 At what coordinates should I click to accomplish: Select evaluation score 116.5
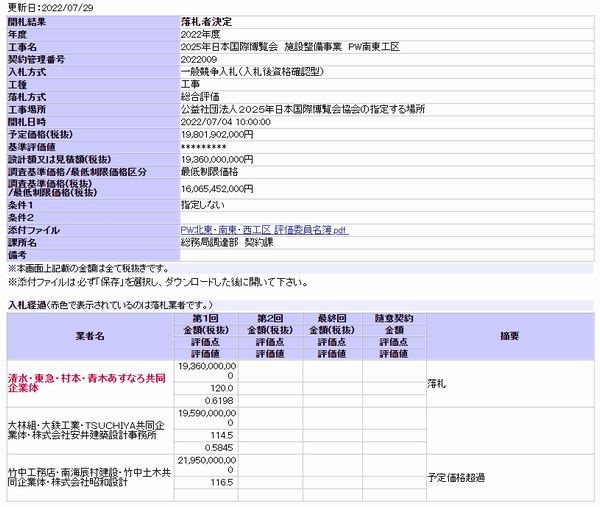click(x=222, y=482)
